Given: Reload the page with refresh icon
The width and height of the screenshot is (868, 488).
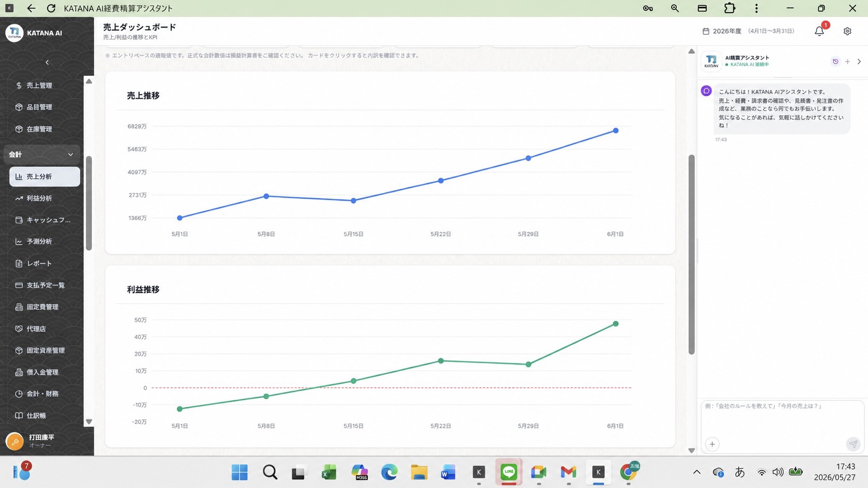Looking at the screenshot, I should click(51, 8).
